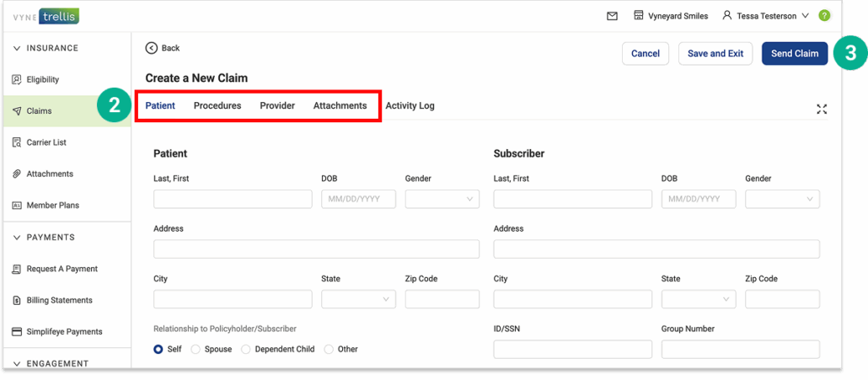
Task: Click the green help question mark icon
Action: point(823,16)
